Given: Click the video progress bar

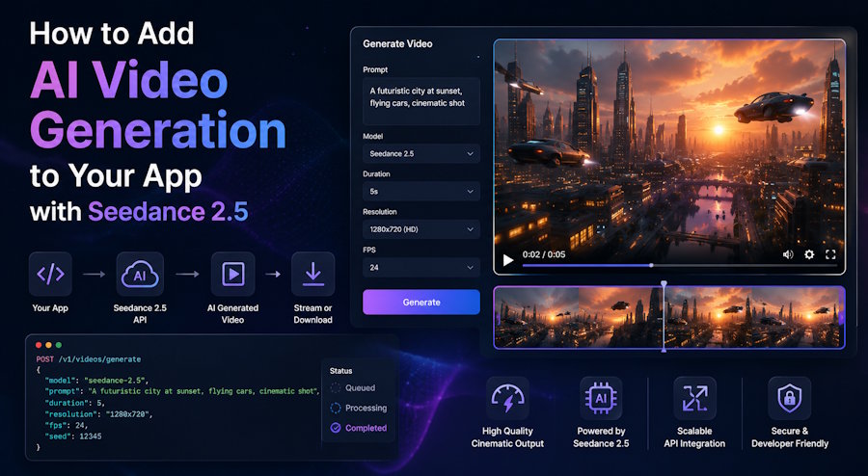Looking at the screenshot, I should point(679,265).
